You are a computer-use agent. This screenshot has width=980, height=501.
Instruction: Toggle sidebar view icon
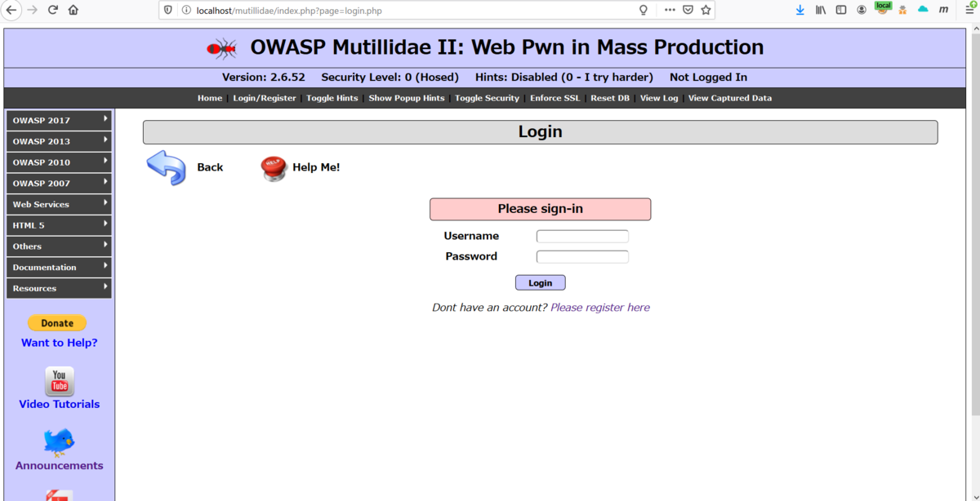click(841, 10)
